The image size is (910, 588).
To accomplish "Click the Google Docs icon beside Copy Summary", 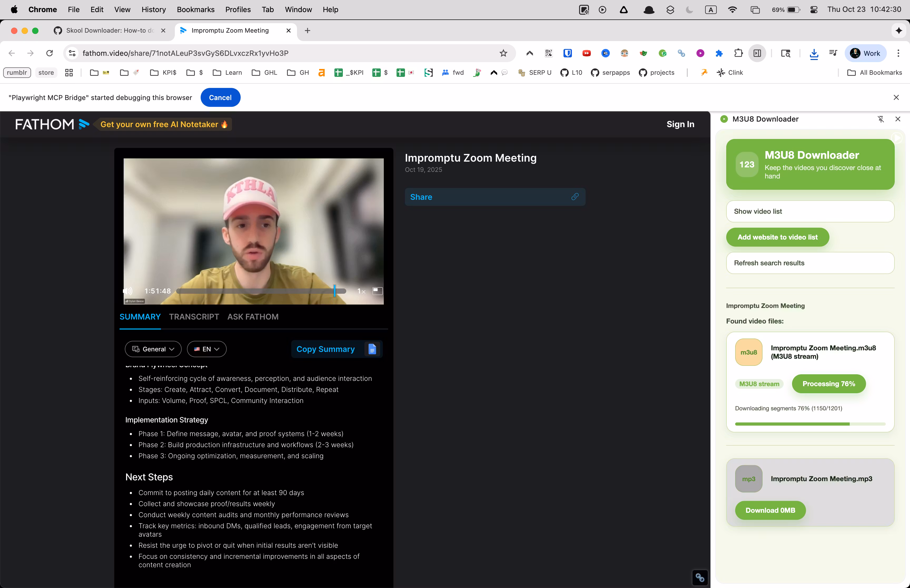I will point(372,349).
